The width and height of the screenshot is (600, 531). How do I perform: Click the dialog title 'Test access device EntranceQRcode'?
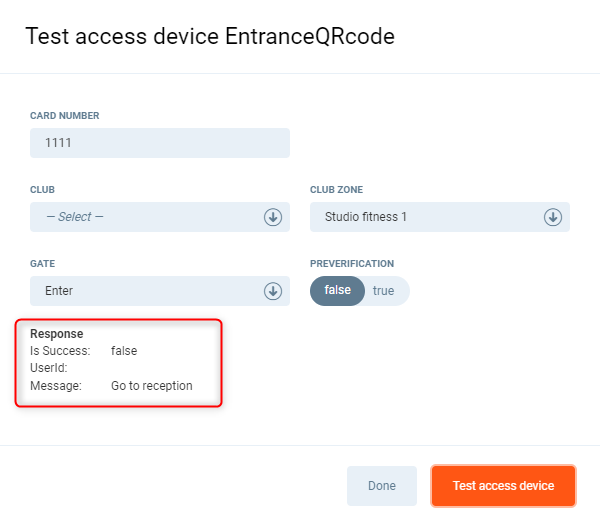point(210,37)
